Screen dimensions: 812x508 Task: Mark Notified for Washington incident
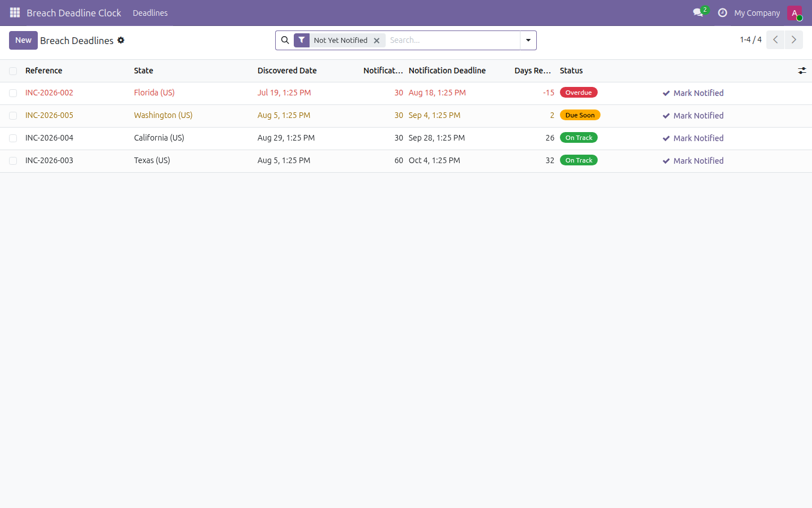click(x=693, y=116)
